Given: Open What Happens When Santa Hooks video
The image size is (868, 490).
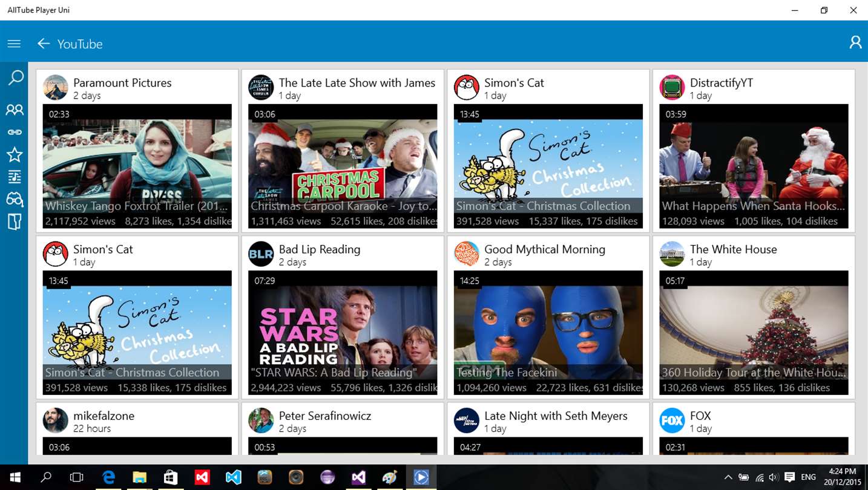Looking at the screenshot, I should 754,166.
